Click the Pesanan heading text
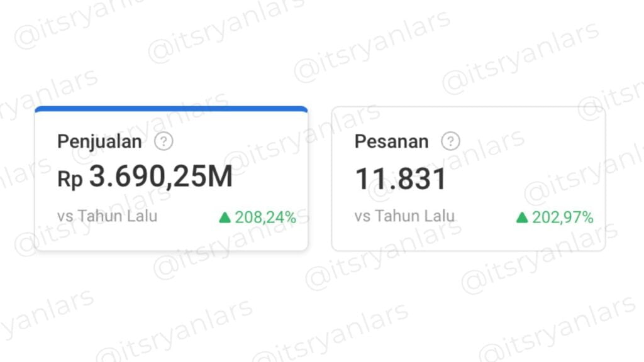644x362 pixels. point(391,141)
